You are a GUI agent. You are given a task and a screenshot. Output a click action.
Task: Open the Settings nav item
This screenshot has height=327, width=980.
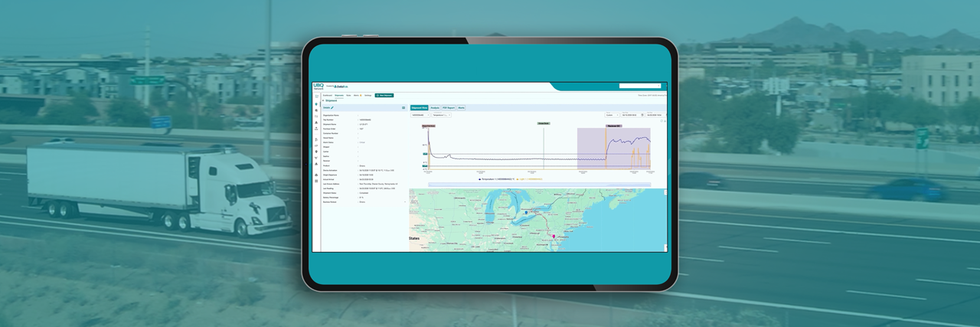368,95
